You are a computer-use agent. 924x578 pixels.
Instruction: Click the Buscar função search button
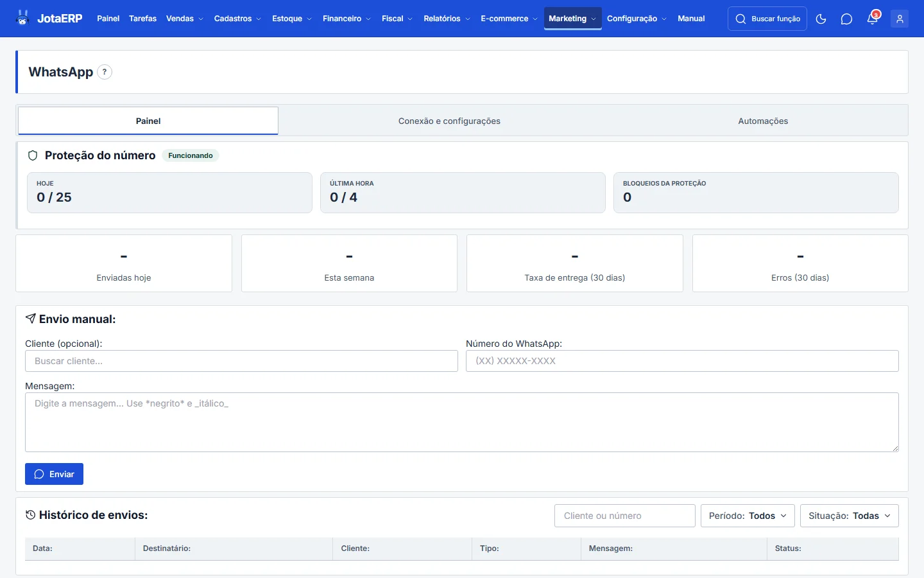[x=767, y=19]
